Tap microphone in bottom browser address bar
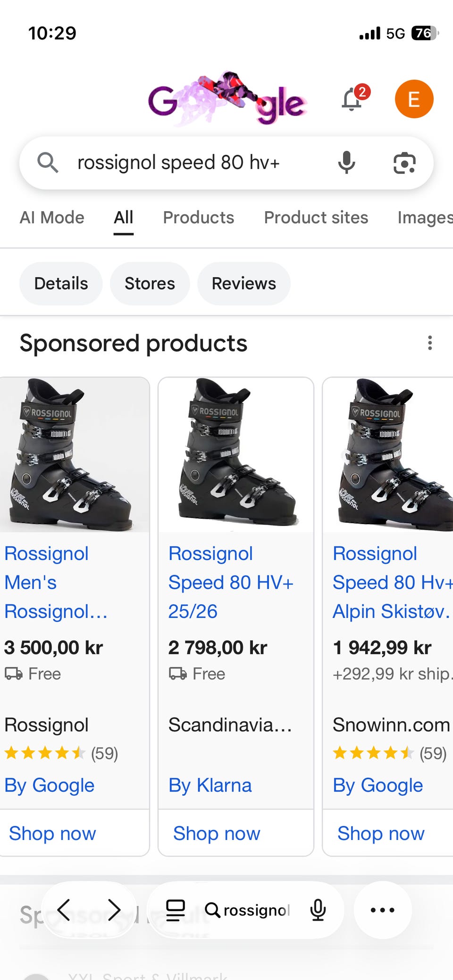Screen dimensions: 453x980 point(318,910)
